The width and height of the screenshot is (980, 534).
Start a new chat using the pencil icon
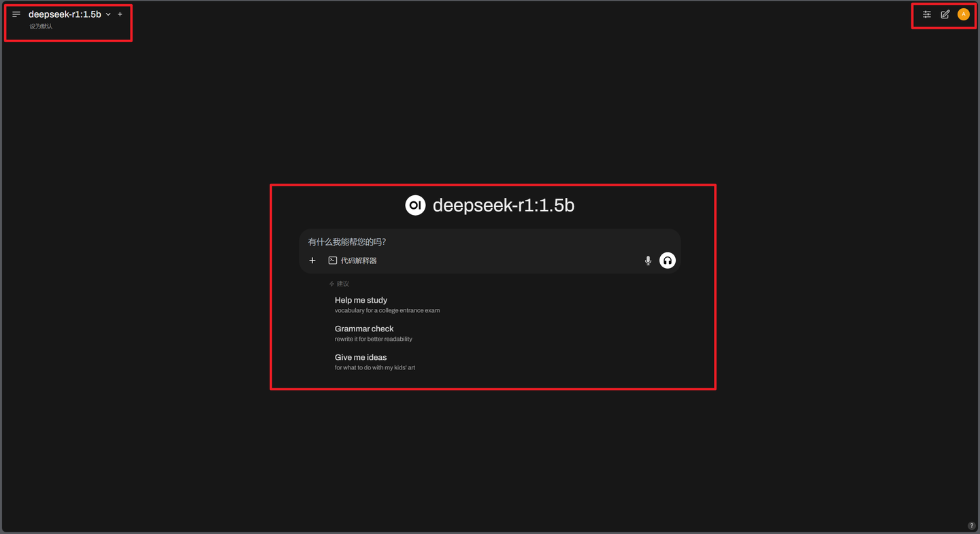point(945,14)
